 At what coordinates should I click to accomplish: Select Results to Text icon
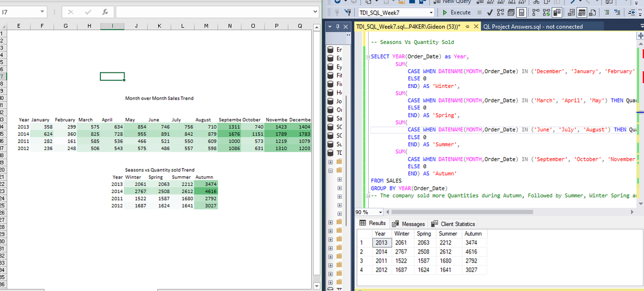(x=571, y=12)
